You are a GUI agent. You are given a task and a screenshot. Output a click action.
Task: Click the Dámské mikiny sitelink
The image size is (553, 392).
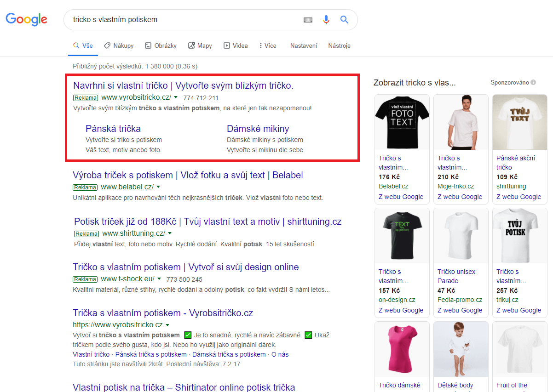(x=258, y=129)
